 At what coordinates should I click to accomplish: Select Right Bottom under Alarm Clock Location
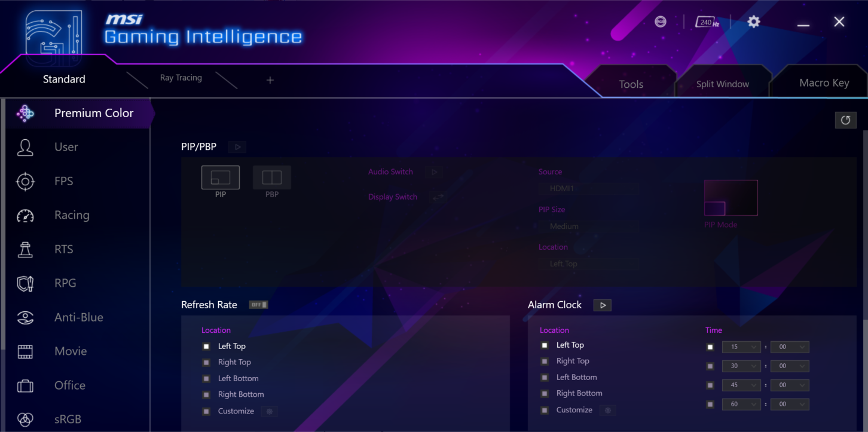(571, 393)
